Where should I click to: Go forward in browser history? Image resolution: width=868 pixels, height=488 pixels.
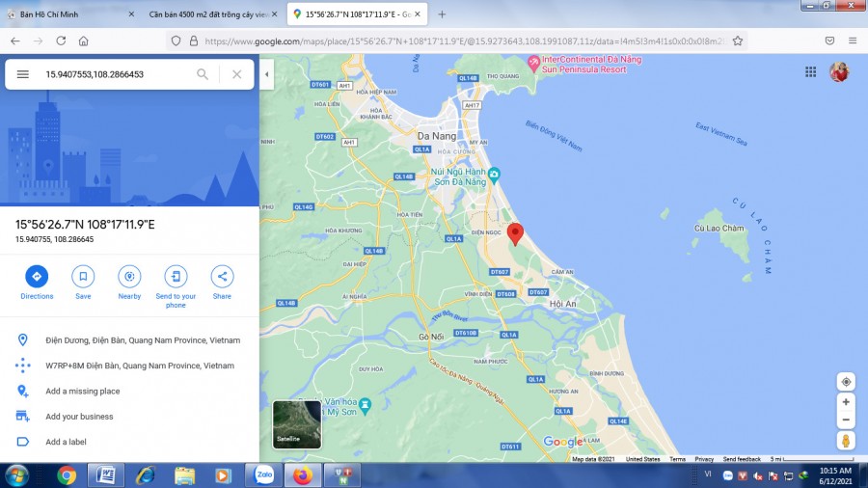point(38,41)
